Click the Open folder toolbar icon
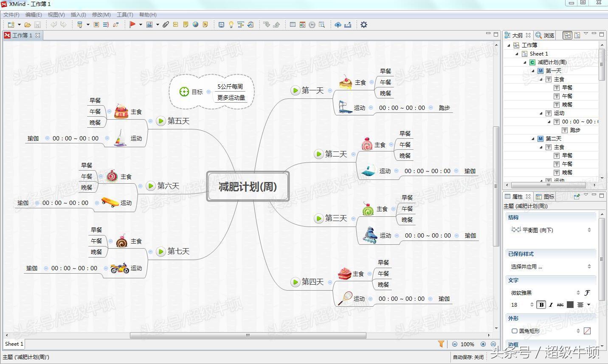The image size is (608, 364). (x=28, y=25)
